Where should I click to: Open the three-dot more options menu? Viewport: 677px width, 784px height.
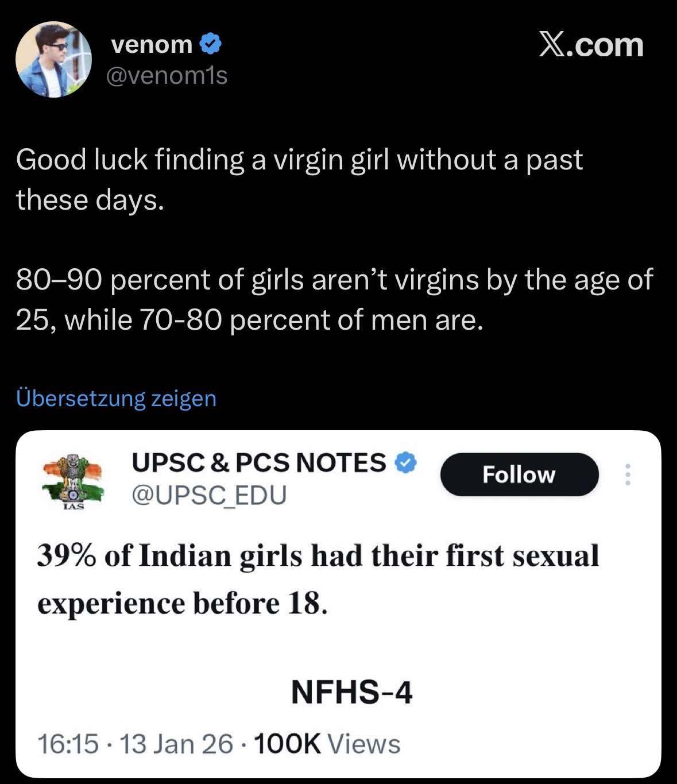(628, 474)
